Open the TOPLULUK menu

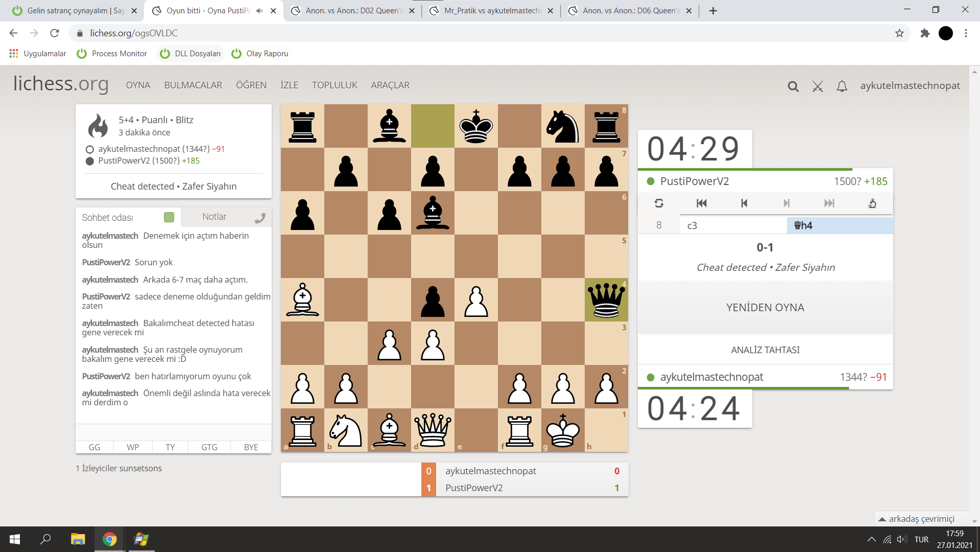[x=334, y=85]
